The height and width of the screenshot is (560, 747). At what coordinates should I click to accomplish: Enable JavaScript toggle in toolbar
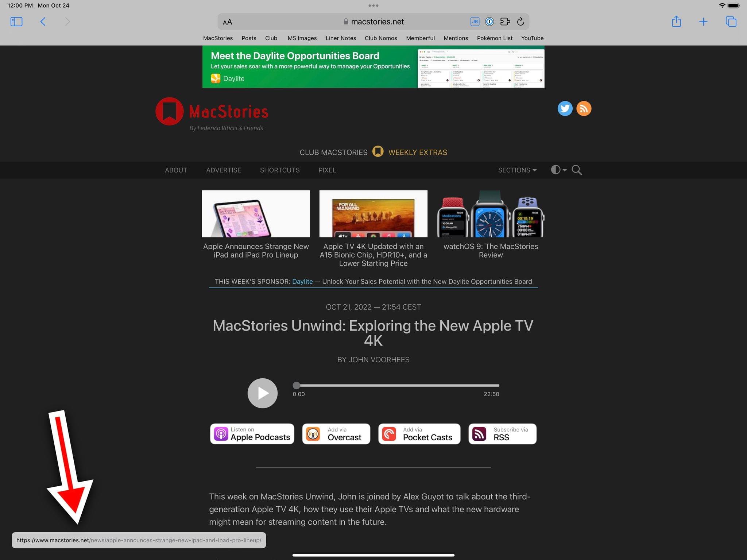[x=473, y=22]
